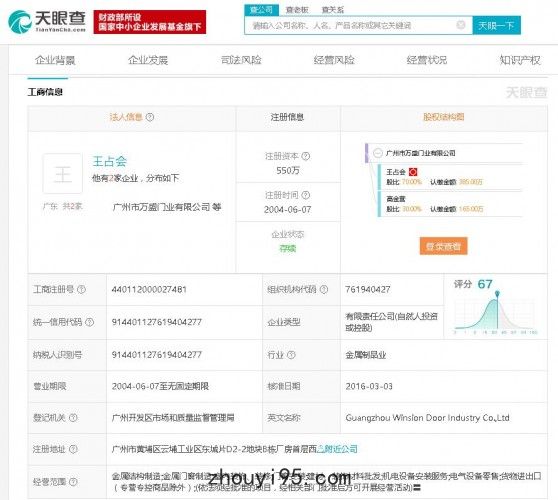Viewport: 558px width, 500px height.
Task: Select organization code 761940427
Action: [368, 290]
